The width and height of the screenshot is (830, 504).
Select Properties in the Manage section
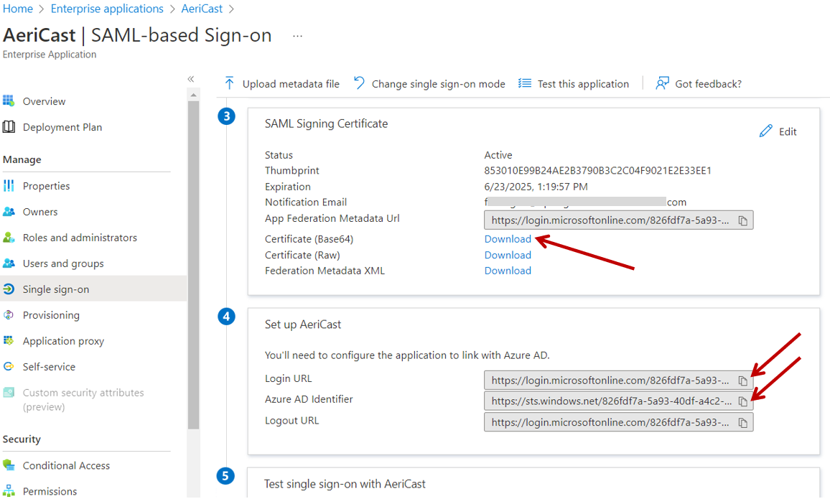(46, 186)
